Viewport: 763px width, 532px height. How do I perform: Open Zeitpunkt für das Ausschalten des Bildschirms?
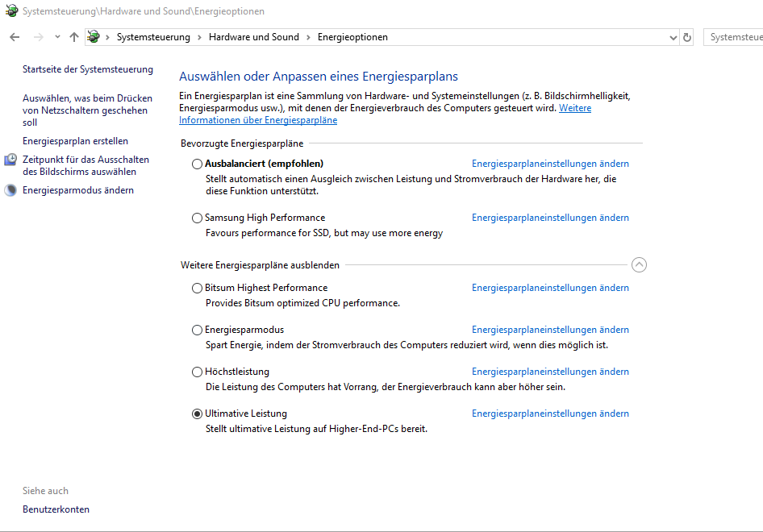point(86,165)
